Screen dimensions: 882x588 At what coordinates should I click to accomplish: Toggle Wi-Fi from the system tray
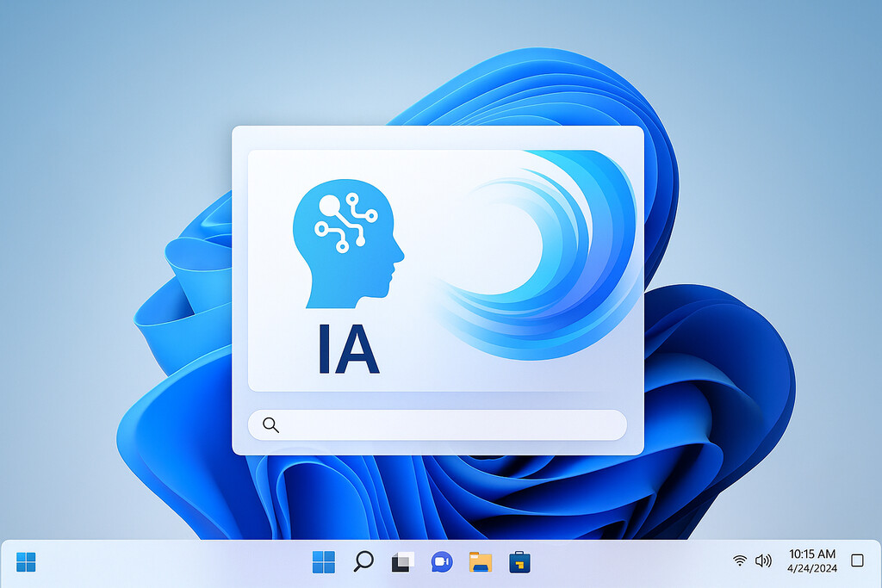[x=739, y=560]
